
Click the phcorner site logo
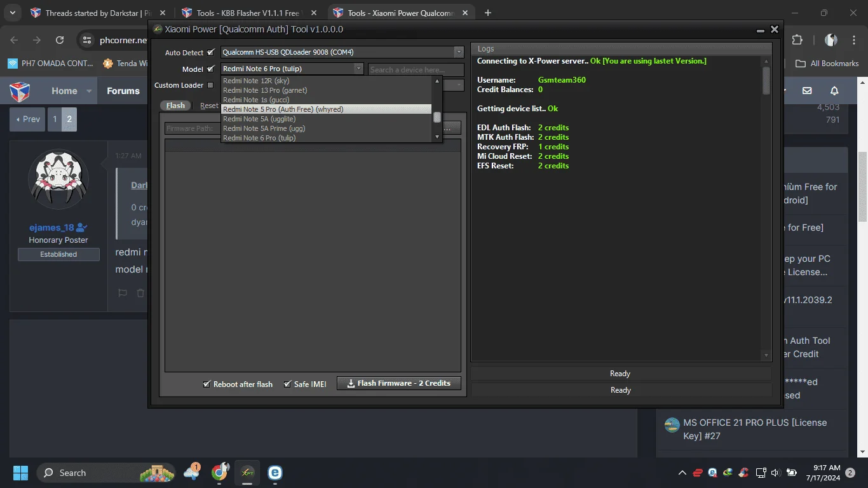[20, 91]
